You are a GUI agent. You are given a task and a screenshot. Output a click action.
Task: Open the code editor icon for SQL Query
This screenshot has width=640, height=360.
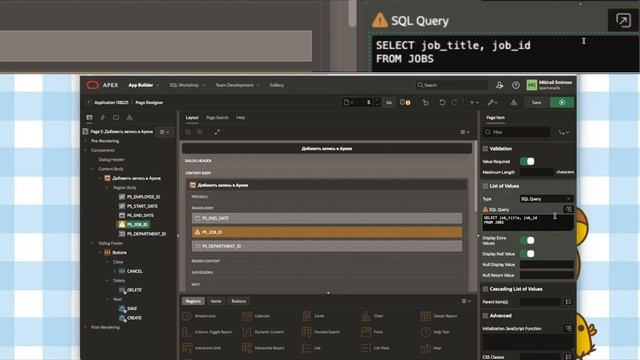pos(569,209)
